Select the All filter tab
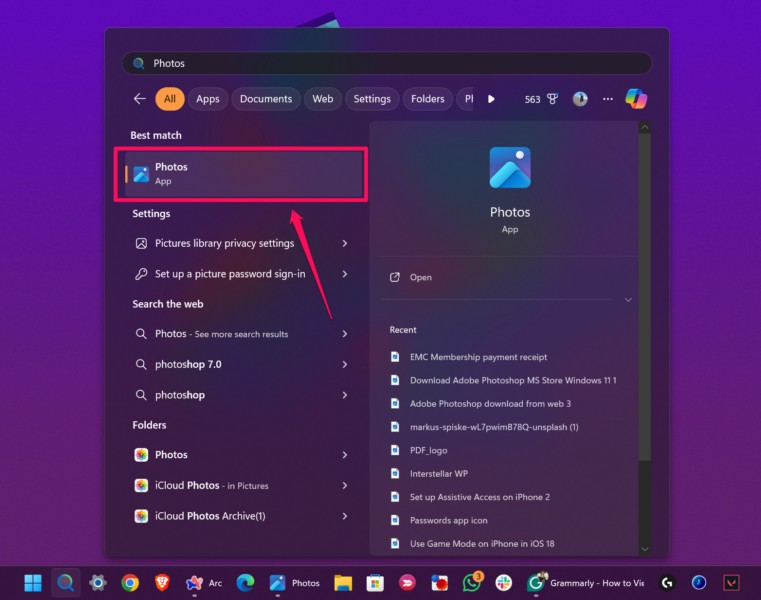This screenshot has height=600, width=761. click(169, 99)
